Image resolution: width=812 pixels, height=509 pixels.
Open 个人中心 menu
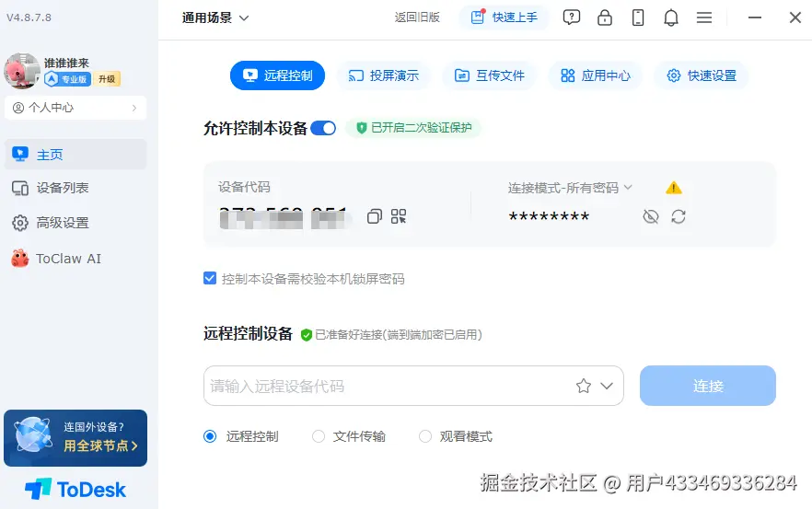(x=75, y=108)
